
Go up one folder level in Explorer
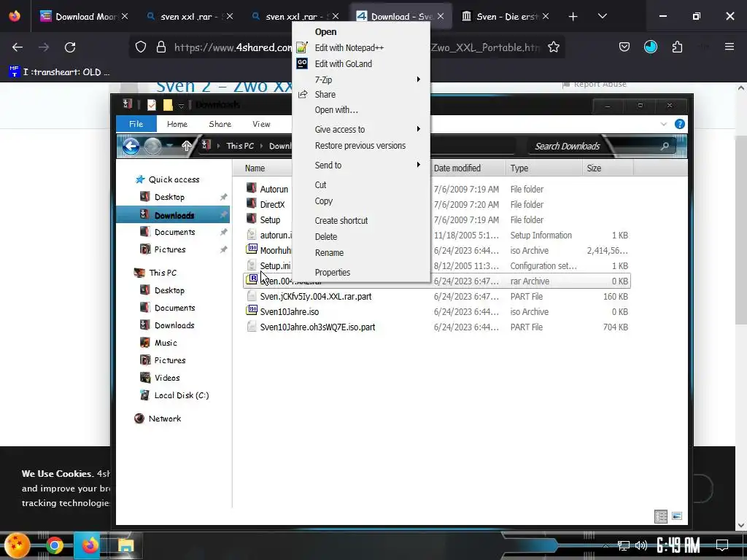tap(186, 146)
